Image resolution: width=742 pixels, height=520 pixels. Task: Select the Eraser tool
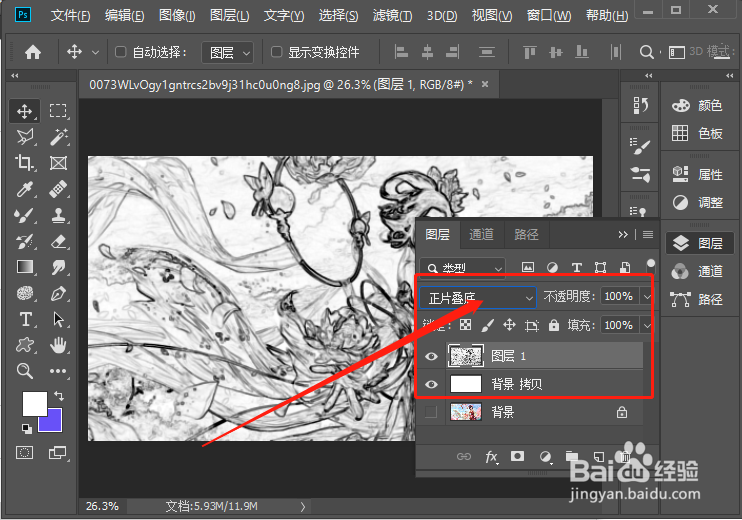pos(58,242)
